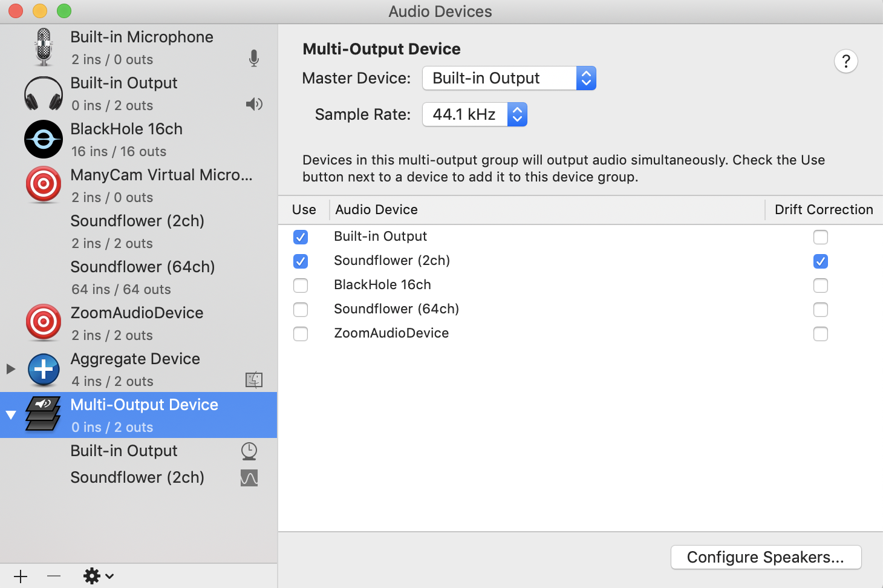The height and width of the screenshot is (588, 883).
Task: Click the Built-in Output headphones icon
Action: 44,93
